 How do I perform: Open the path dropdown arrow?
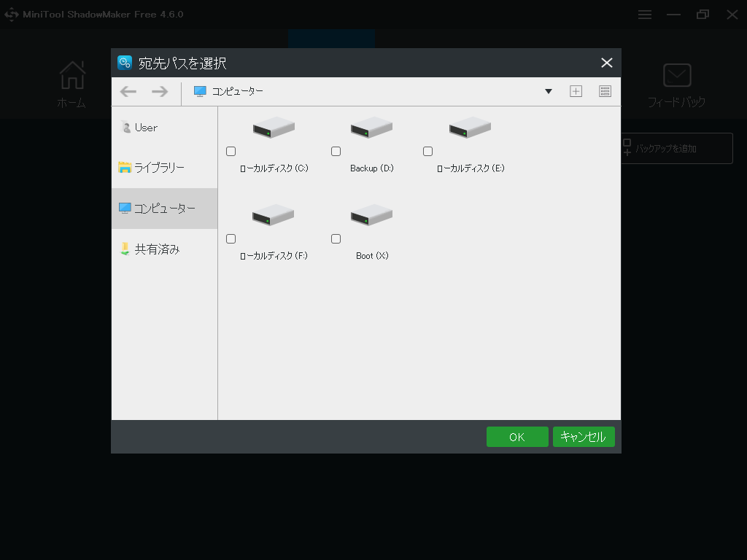pyautogui.click(x=549, y=91)
